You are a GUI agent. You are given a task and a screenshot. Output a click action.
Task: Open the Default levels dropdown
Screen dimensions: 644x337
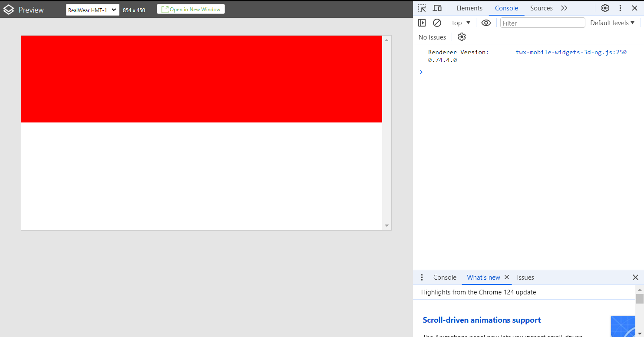click(x=612, y=23)
